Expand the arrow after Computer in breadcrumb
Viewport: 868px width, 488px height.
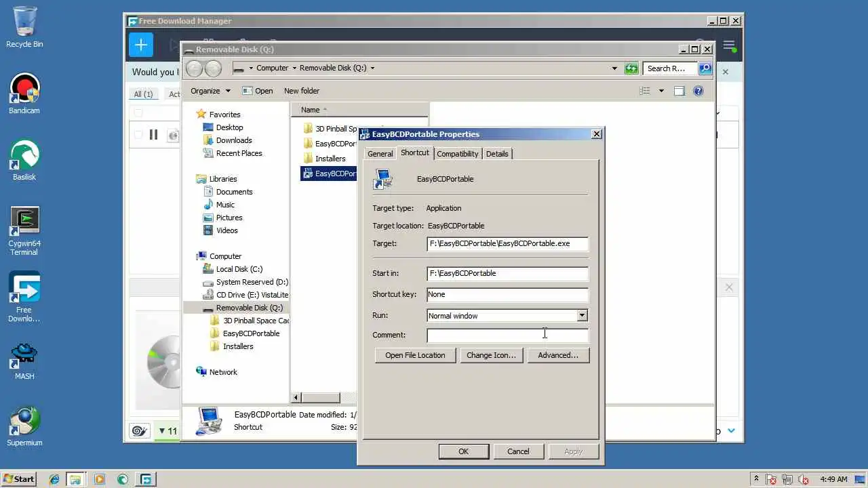coord(294,68)
